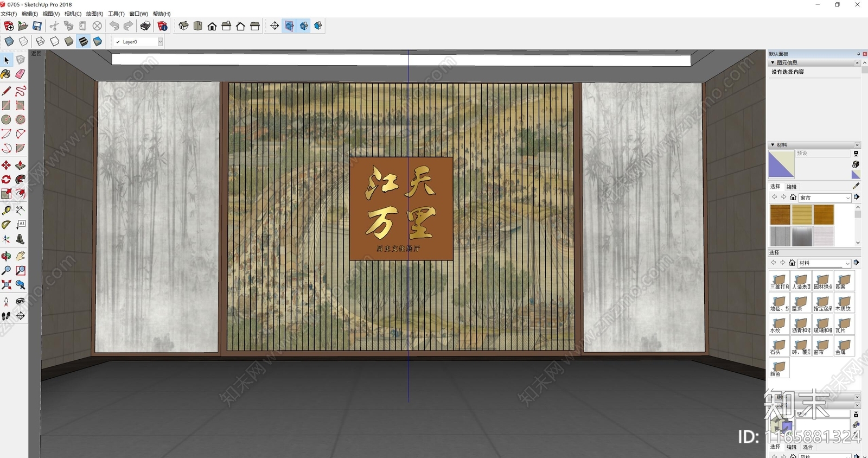Open the 金属 material folder

coord(844,346)
